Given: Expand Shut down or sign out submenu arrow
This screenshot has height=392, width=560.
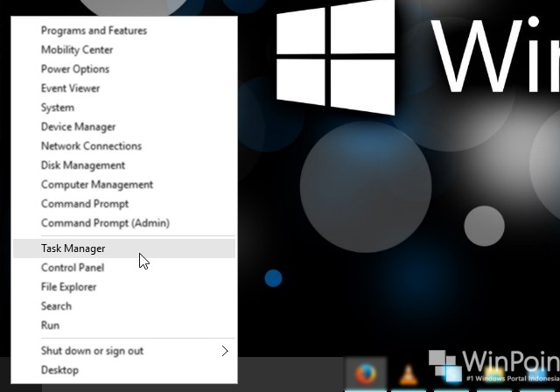Looking at the screenshot, I should [x=225, y=351].
